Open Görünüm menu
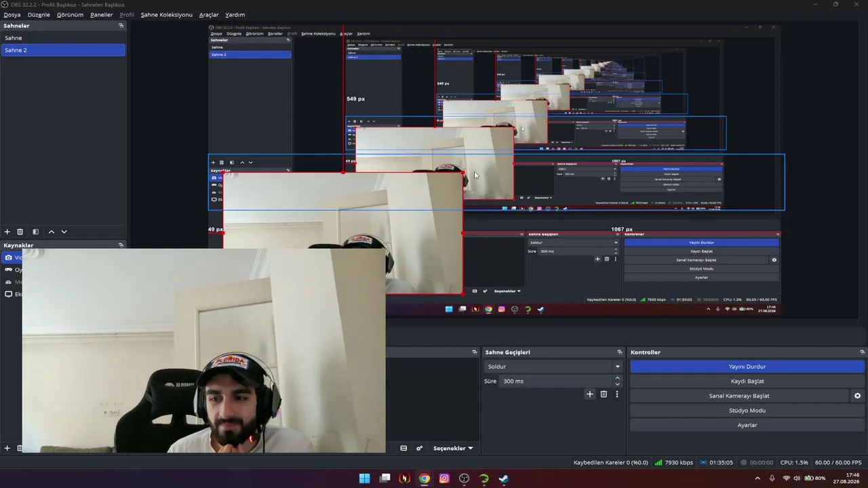868x488 pixels. click(70, 15)
